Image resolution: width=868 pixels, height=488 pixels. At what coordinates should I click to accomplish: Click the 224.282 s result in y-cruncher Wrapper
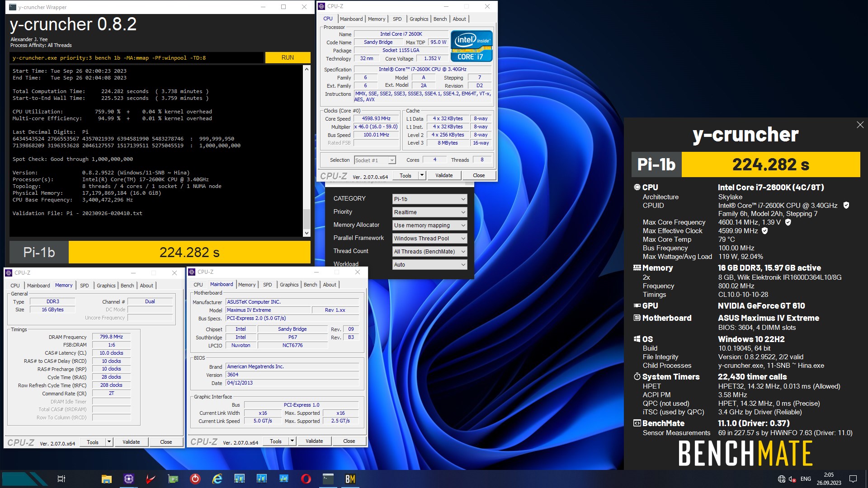(189, 252)
